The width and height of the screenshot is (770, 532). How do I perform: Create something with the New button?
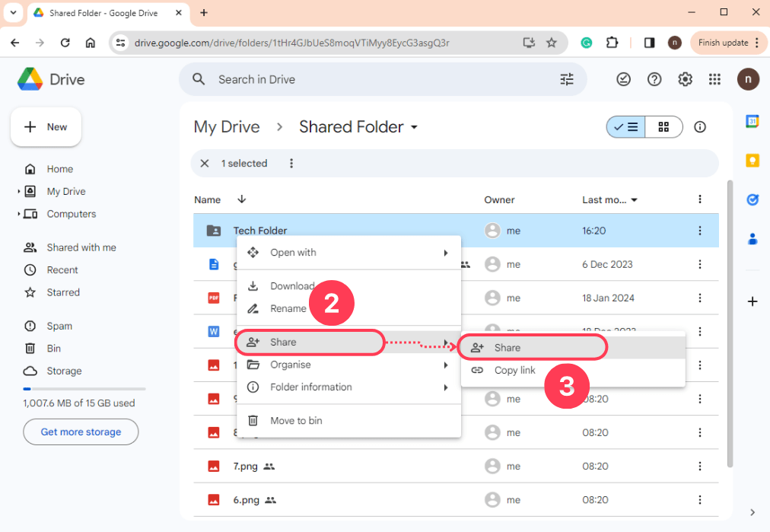[x=46, y=127]
